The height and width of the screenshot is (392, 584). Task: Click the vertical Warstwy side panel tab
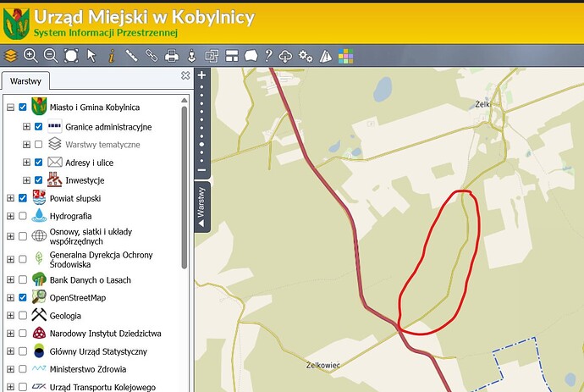(x=202, y=207)
